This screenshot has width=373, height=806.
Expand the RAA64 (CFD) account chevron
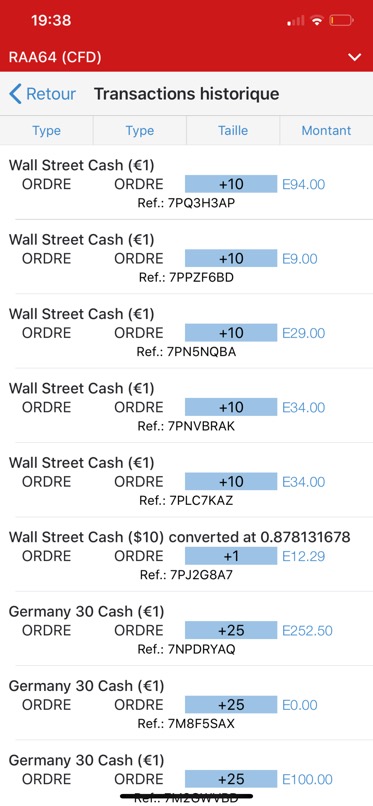click(355, 57)
